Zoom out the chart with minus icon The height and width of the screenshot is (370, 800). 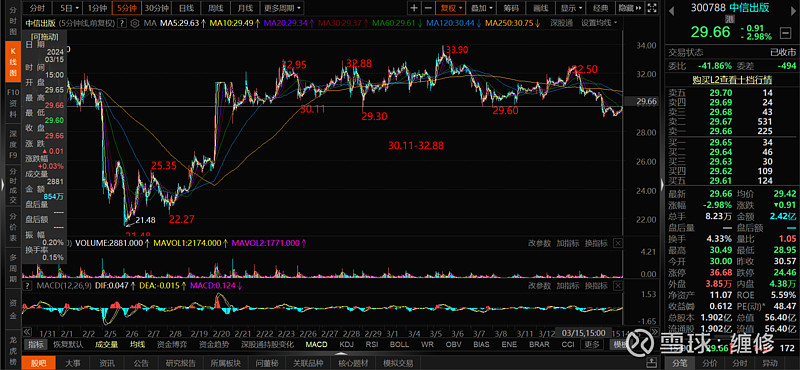tap(429, 8)
